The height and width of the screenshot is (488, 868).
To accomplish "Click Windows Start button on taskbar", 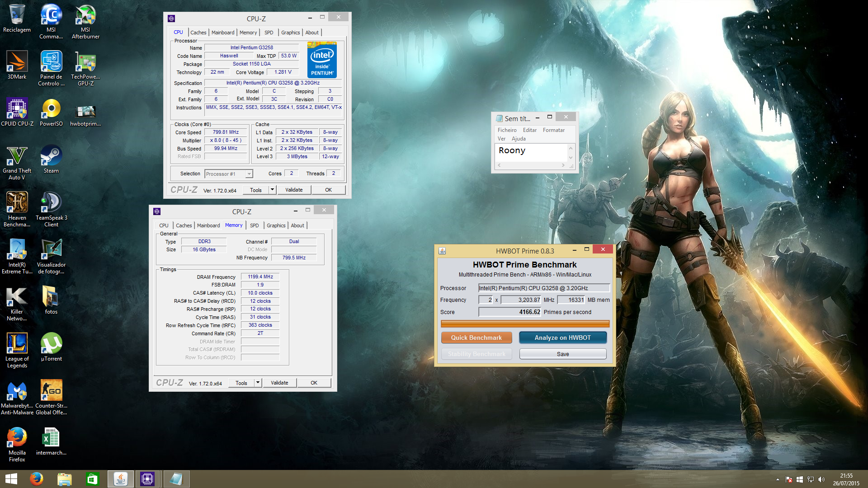I will click(x=11, y=479).
